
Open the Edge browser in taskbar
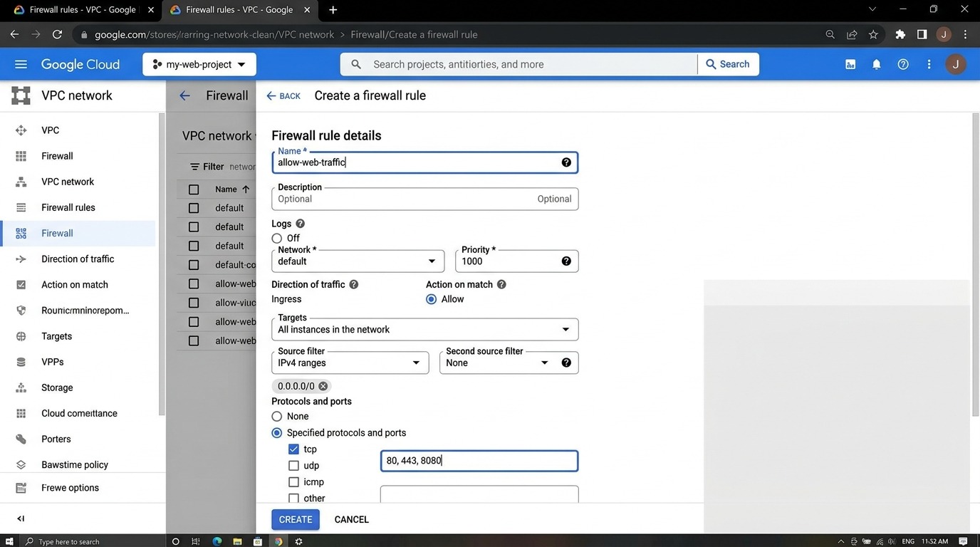[x=217, y=541]
